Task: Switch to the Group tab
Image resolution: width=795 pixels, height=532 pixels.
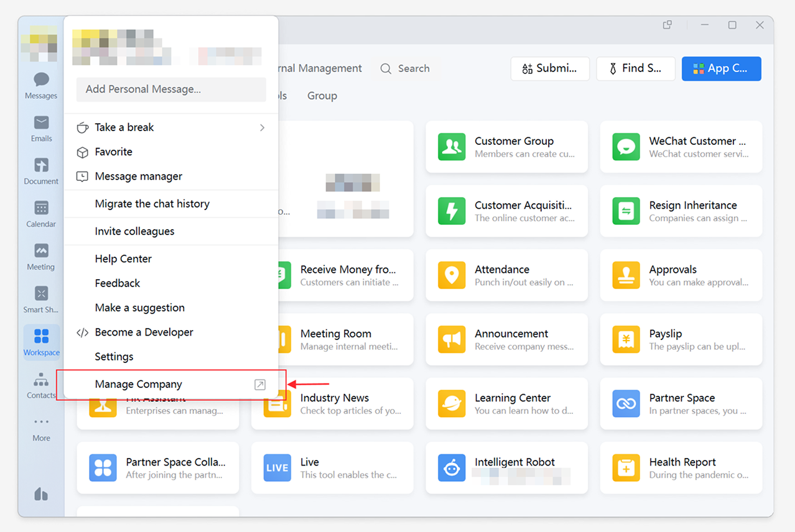Action: point(322,96)
